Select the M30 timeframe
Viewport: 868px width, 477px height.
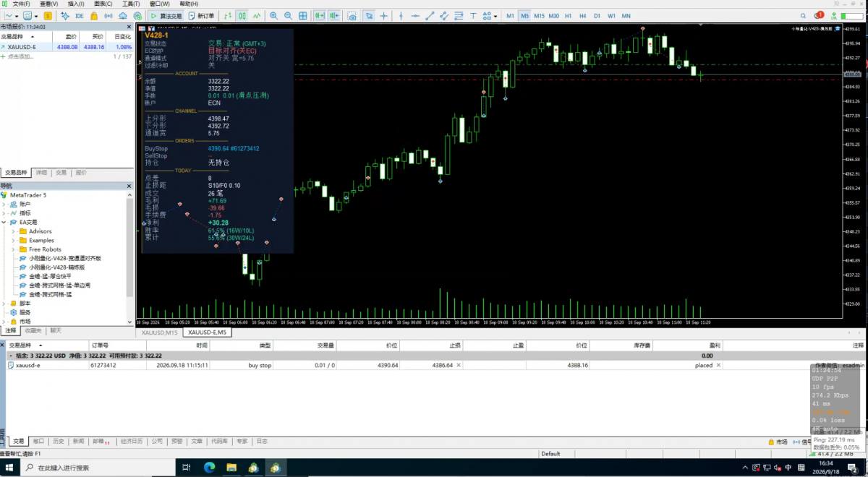point(553,15)
